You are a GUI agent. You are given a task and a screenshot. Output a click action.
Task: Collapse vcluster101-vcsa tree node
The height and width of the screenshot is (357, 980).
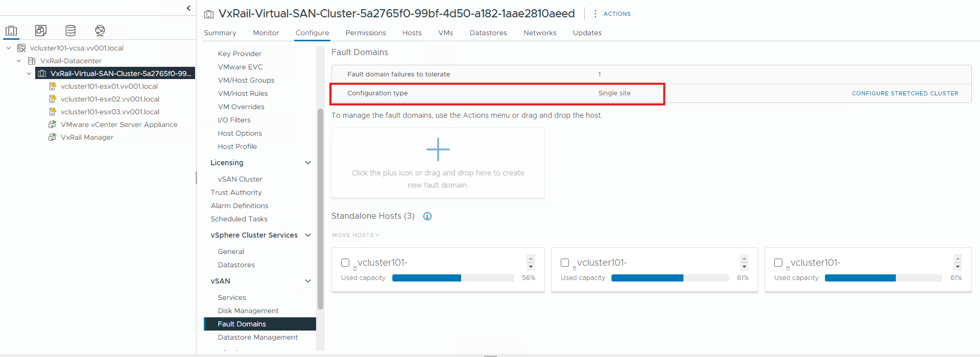tap(9, 48)
